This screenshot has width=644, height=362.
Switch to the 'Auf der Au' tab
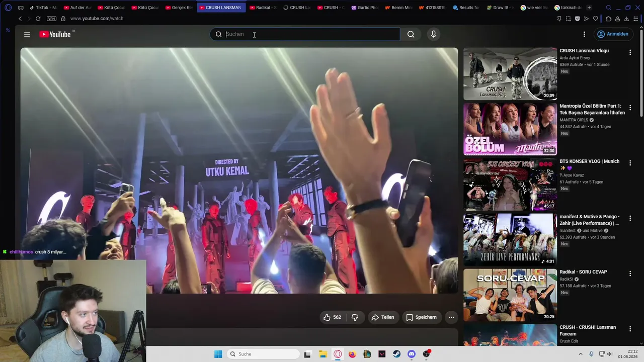(x=77, y=8)
